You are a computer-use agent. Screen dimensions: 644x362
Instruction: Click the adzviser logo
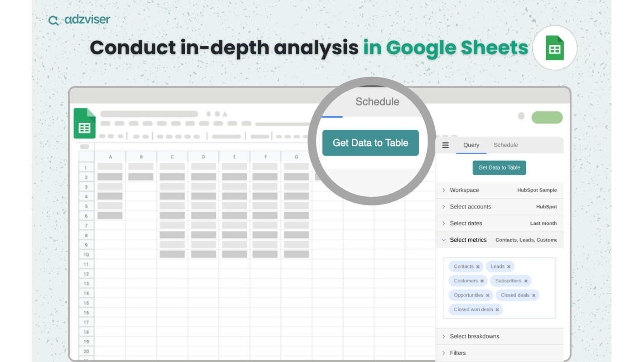(79, 20)
